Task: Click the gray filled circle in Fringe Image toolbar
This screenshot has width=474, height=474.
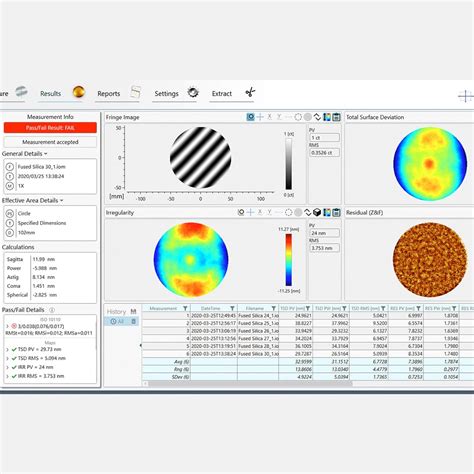Action: click(x=308, y=117)
